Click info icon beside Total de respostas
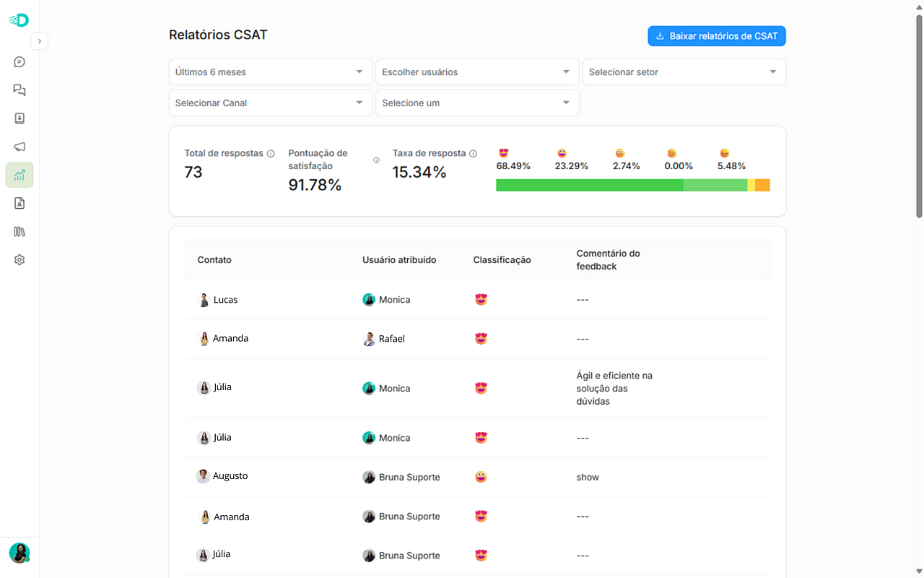 pyautogui.click(x=271, y=154)
